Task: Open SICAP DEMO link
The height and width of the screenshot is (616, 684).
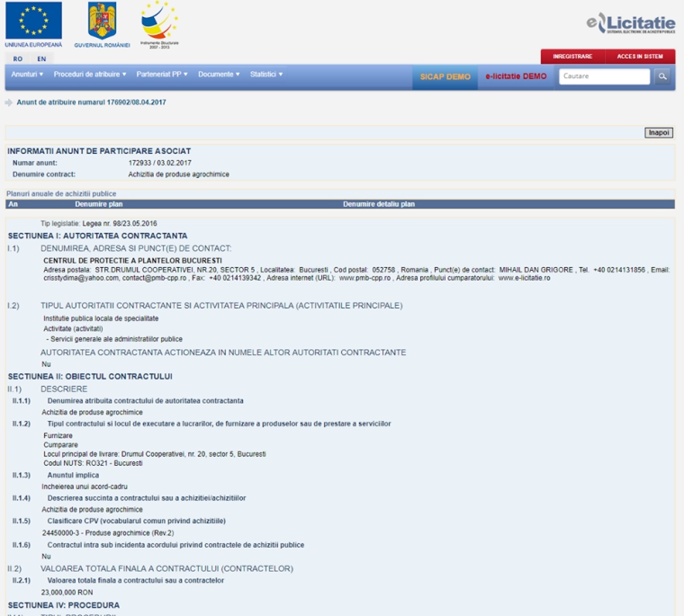Action: (x=445, y=76)
